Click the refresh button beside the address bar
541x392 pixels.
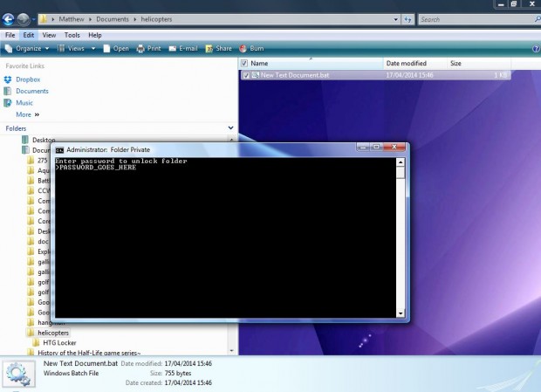[407, 20]
